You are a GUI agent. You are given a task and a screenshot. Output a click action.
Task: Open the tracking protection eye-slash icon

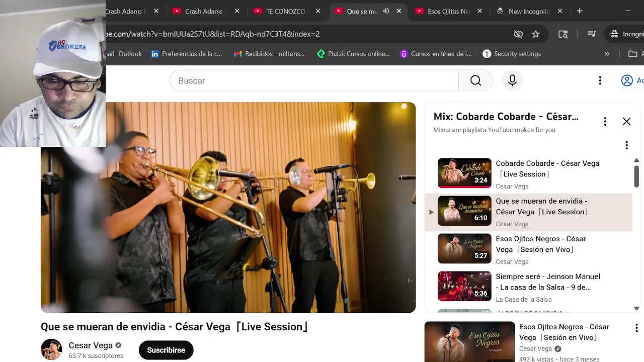(x=518, y=34)
